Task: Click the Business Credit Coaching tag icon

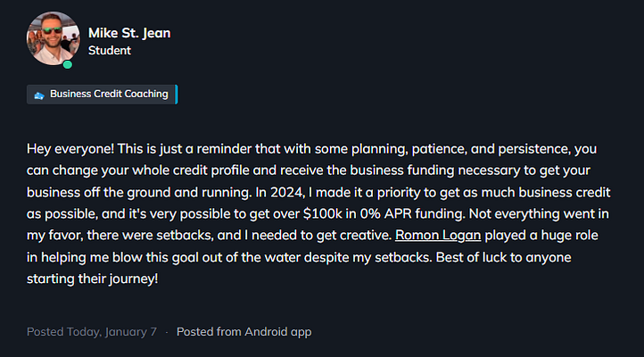Action: 38,95
